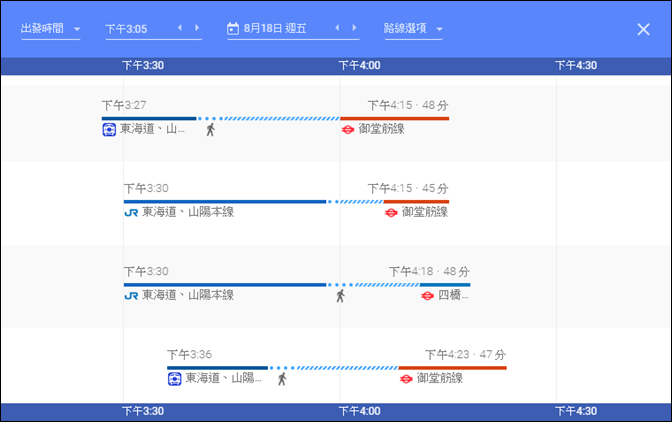Click the 東海道、山陽… label in 下午3:36 route
Screen dimensions: 672x422
[223, 378]
